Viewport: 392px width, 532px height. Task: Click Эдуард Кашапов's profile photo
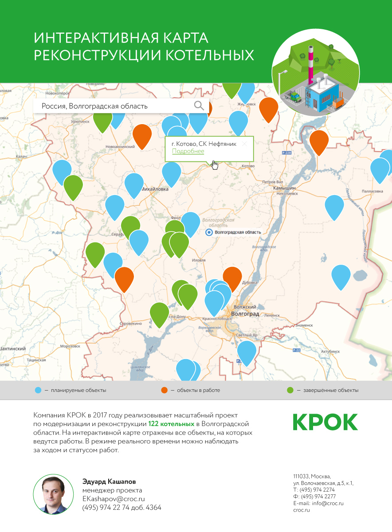(53, 493)
